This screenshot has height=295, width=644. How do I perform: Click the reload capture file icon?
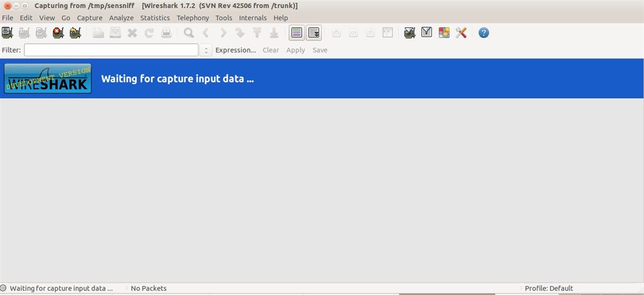point(149,33)
